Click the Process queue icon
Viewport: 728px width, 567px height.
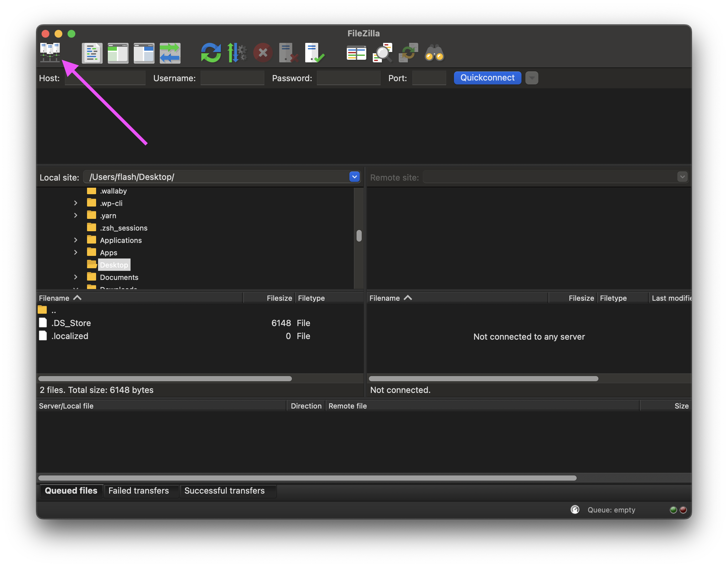click(237, 53)
